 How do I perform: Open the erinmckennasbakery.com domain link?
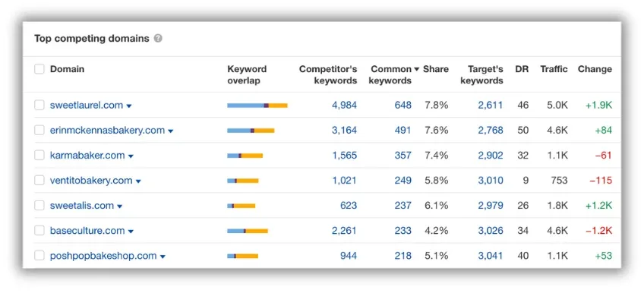tap(107, 130)
